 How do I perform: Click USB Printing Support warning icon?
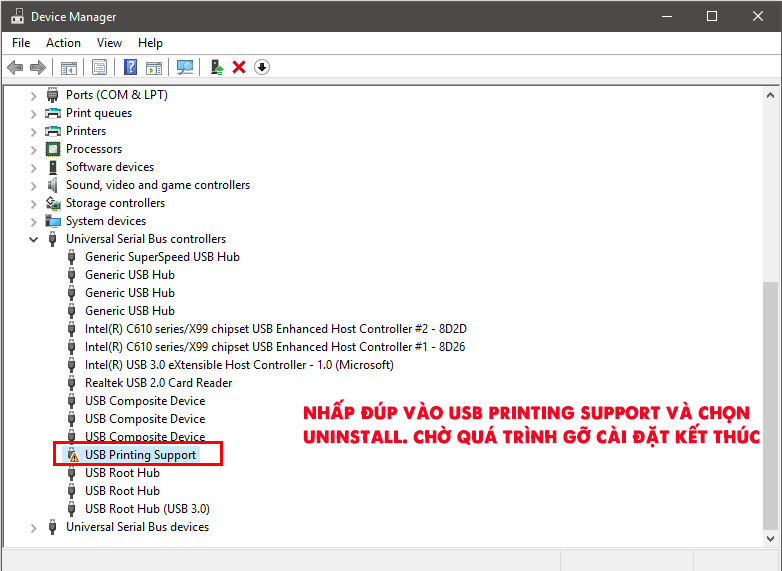point(73,455)
